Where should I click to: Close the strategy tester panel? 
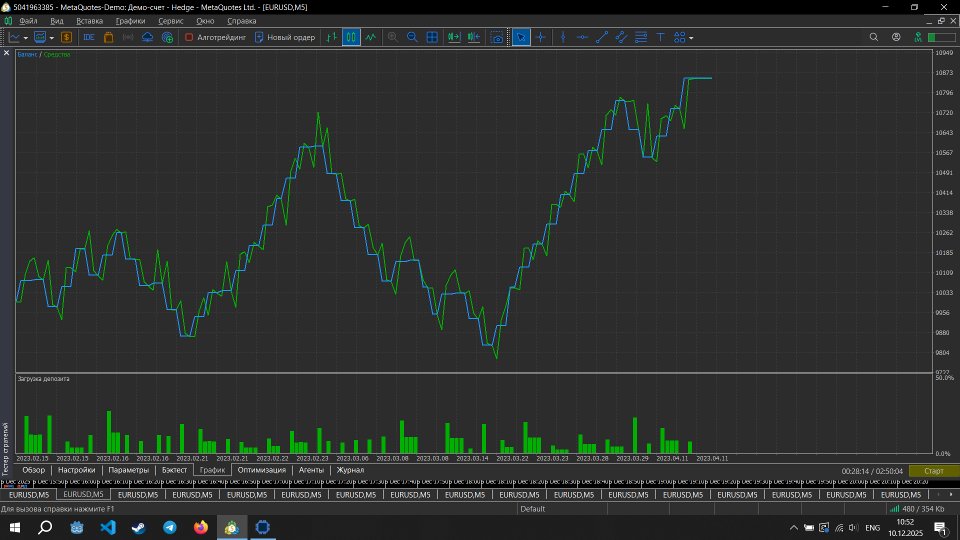[x=7, y=53]
